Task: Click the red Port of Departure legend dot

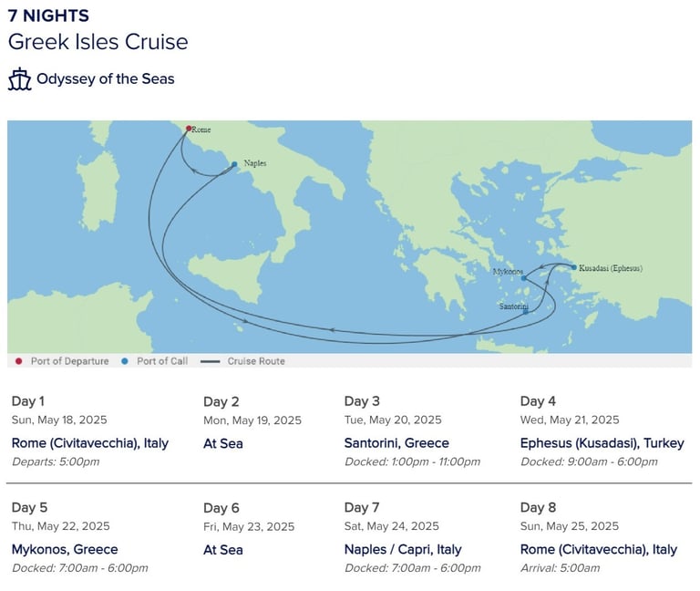Action: [19, 361]
